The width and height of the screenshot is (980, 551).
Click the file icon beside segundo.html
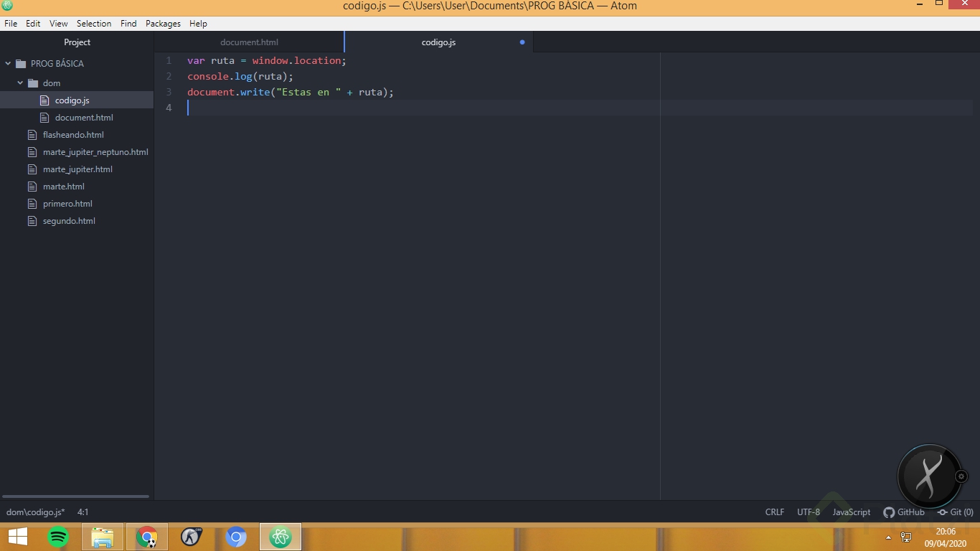[x=32, y=221]
